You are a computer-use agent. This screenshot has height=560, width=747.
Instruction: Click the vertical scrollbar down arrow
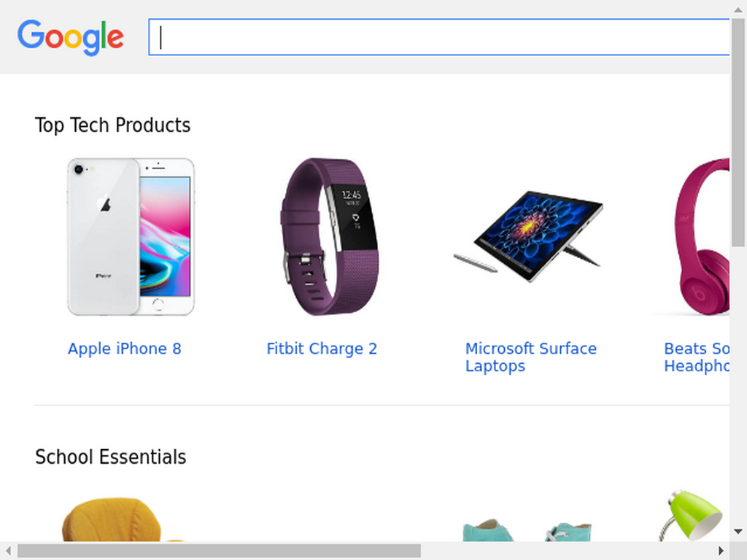(x=738, y=532)
